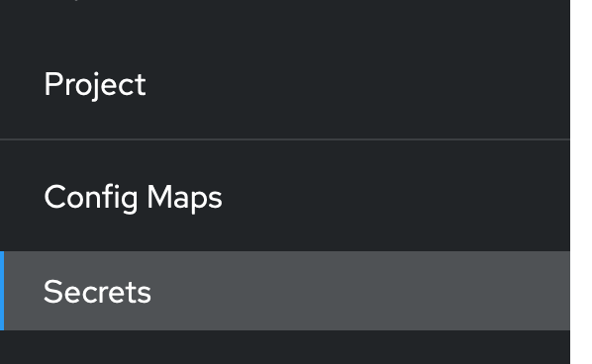
Task: Click the Config Maps label text
Action: click(133, 197)
